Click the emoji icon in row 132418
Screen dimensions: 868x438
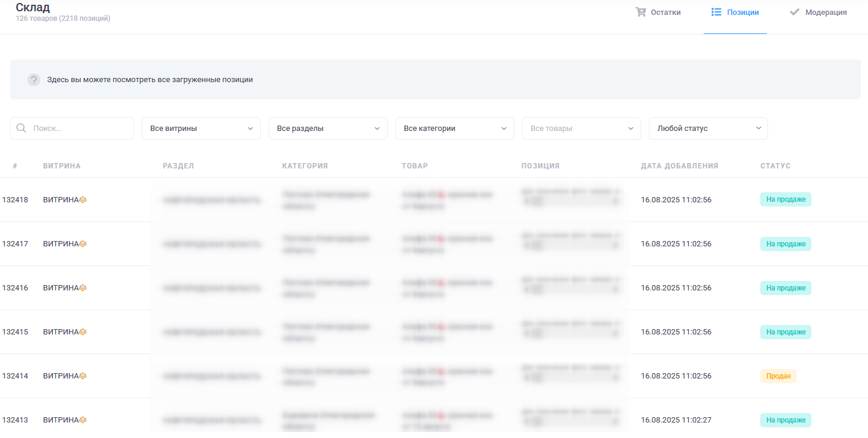click(83, 200)
